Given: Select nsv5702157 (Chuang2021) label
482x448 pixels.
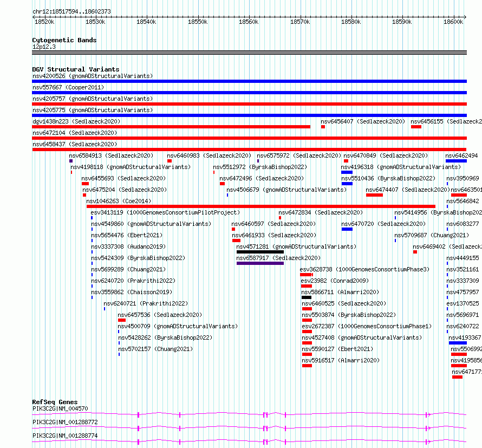Looking at the screenshot, I should point(155,349).
